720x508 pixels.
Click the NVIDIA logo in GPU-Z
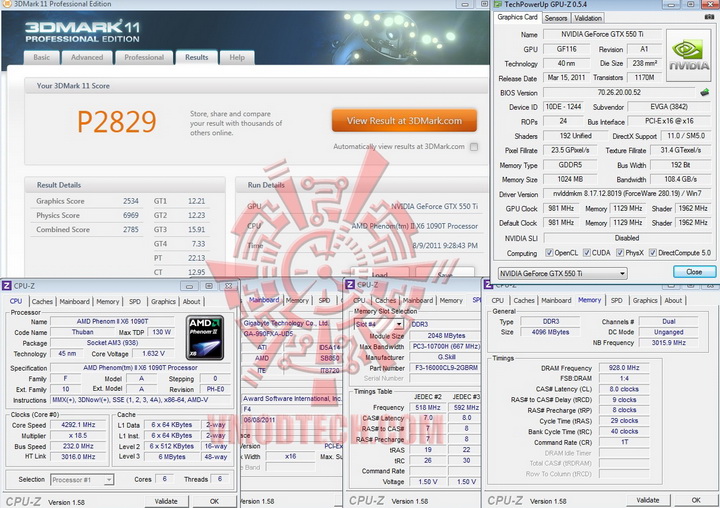click(688, 56)
